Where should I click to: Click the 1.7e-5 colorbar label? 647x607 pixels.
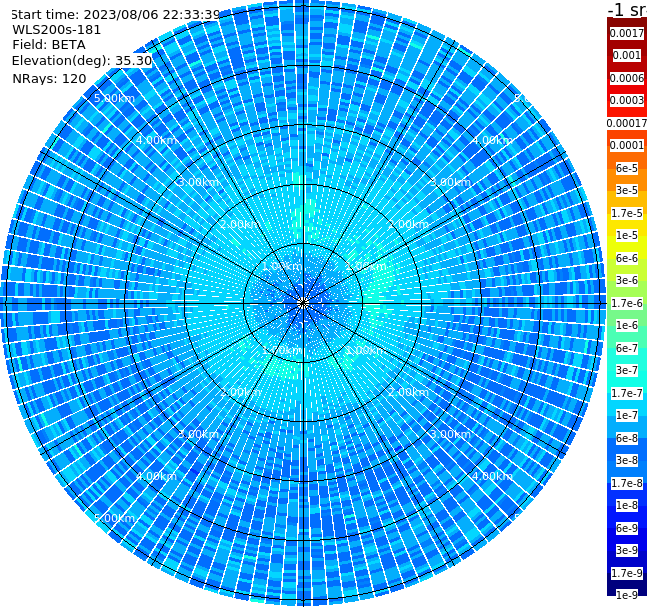point(627,213)
